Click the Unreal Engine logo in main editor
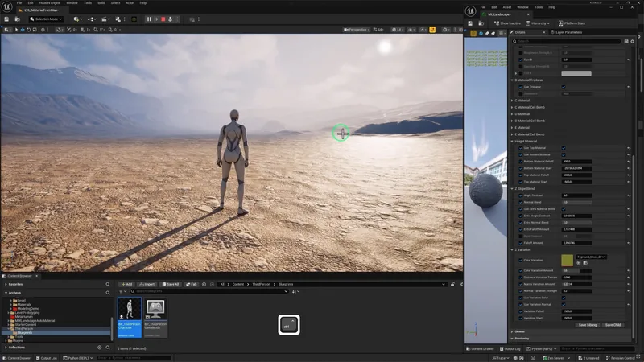 pos(7,7)
